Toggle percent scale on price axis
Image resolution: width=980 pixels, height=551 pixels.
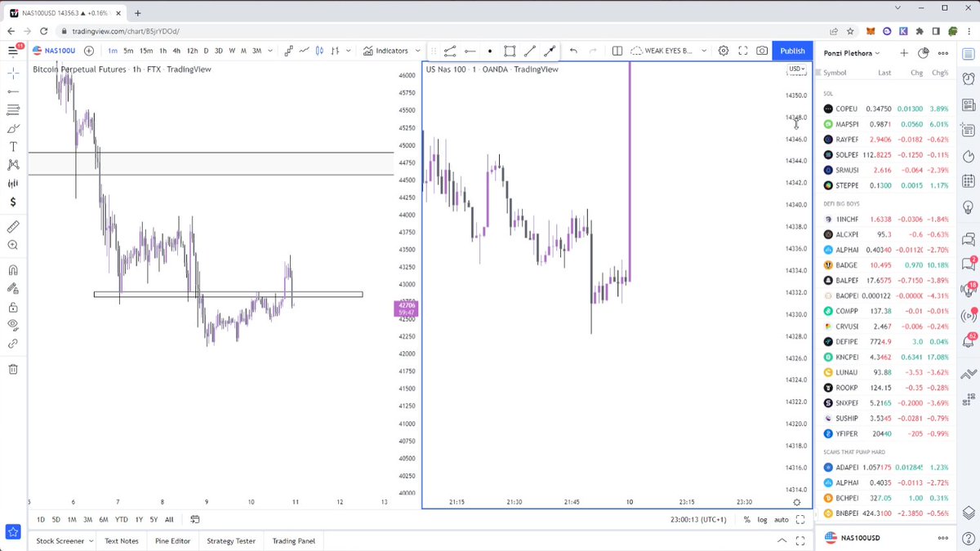(747, 519)
